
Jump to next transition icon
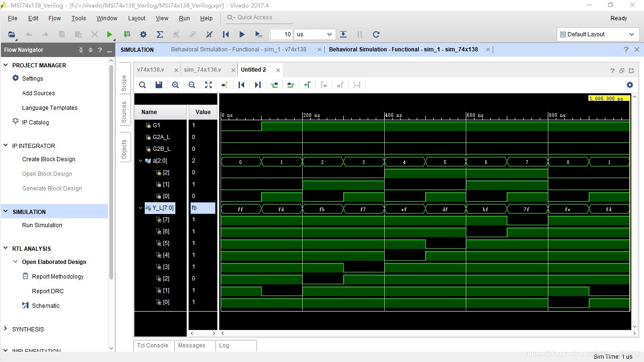point(291,85)
